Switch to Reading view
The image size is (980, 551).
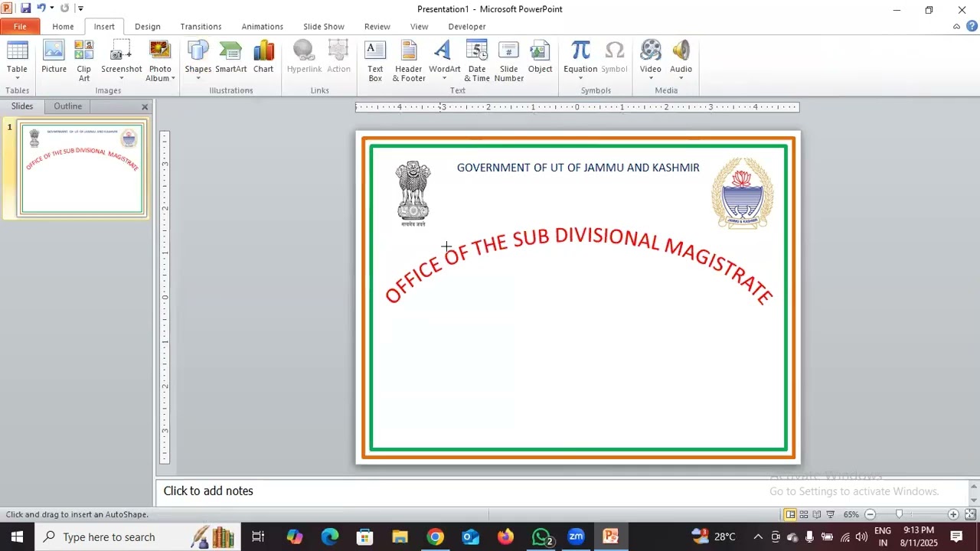click(x=817, y=514)
